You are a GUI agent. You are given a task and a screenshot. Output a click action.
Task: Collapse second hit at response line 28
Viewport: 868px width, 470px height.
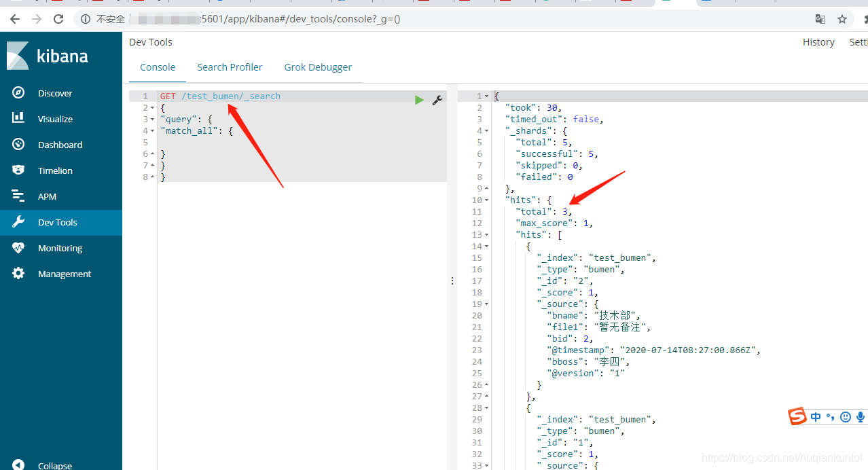(487, 408)
